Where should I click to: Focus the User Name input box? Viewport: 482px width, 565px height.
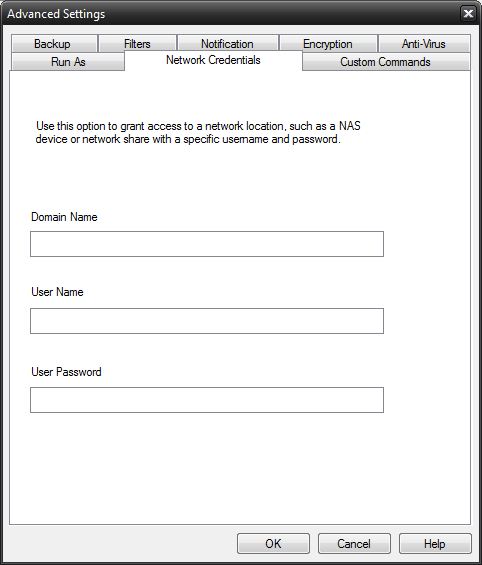[x=207, y=321]
